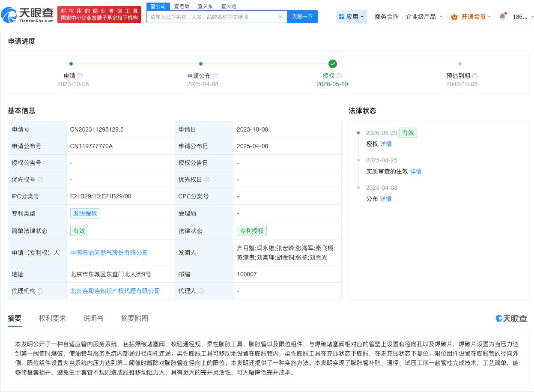Open the 商务合作 link
Screen dimensions: 534x392
[x=386, y=17]
